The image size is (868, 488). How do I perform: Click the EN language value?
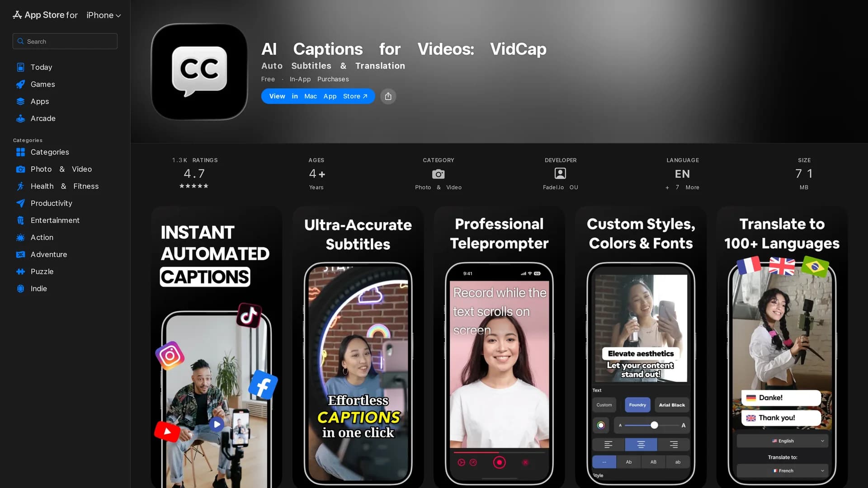(682, 174)
